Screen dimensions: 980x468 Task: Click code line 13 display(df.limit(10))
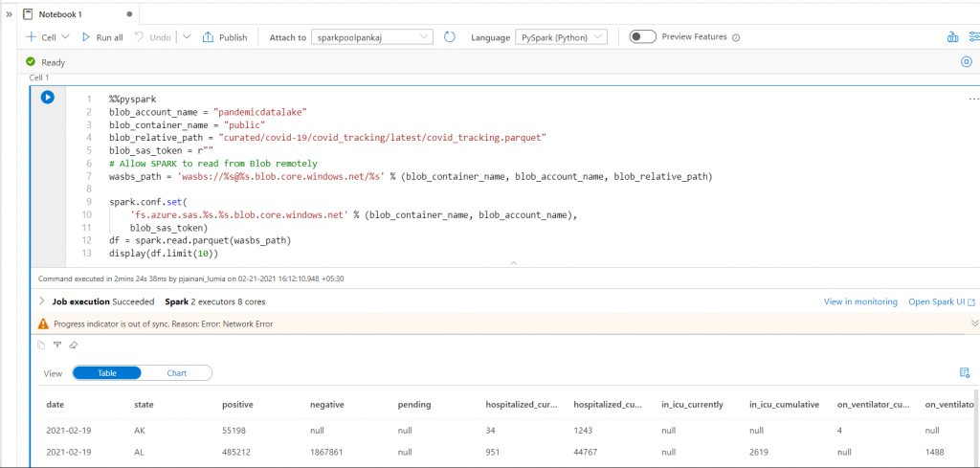coord(164,253)
